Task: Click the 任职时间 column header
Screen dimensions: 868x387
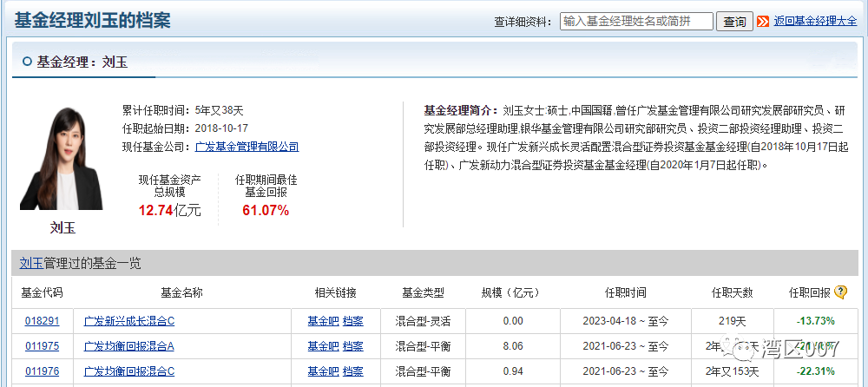Action: [x=625, y=292]
